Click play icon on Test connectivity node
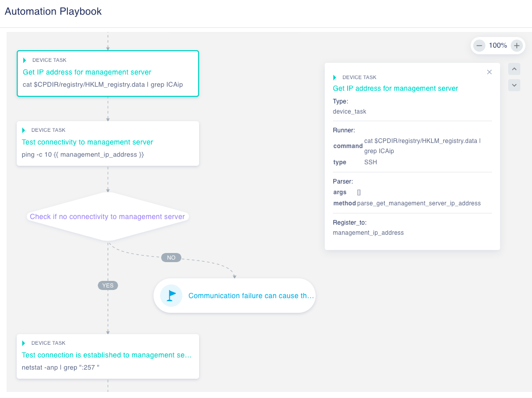532x398 pixels. coord(24,130)
